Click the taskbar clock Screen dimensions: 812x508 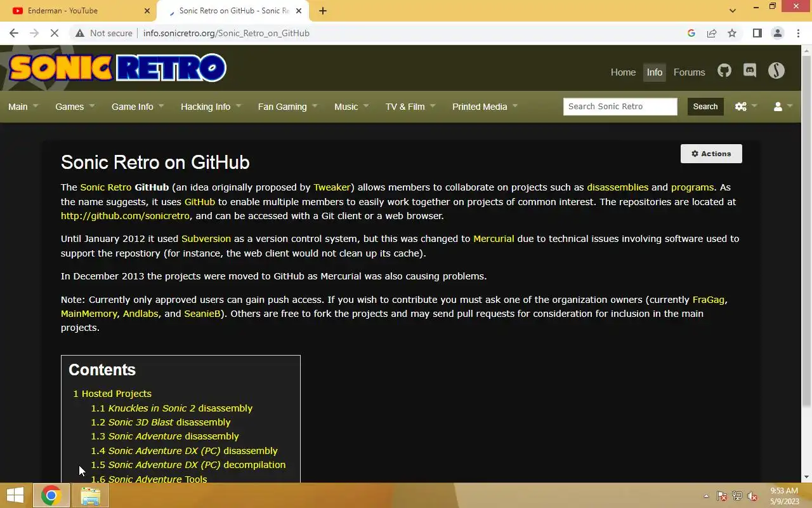[784, 496]
